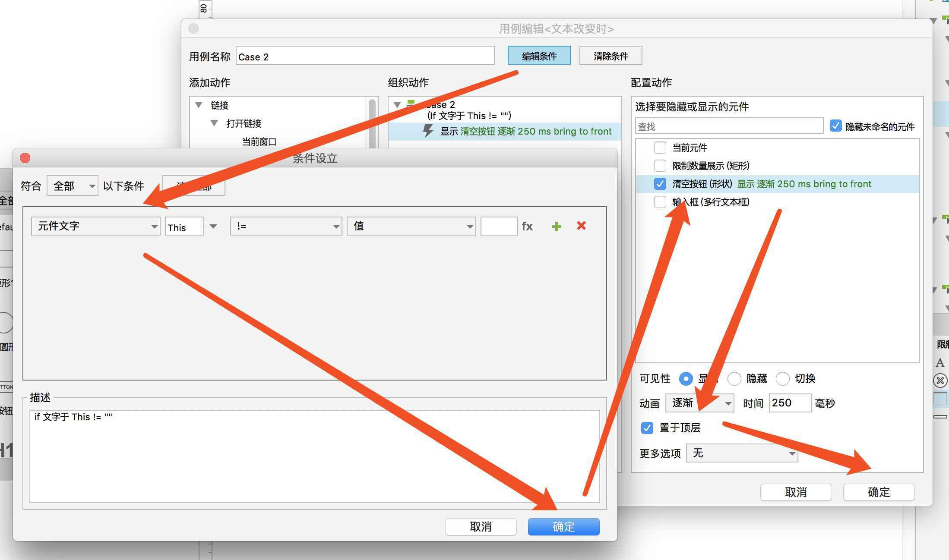Close the 条件设立 dialog with red button
The height and width of the screenshot is (560, 949).
point(25,158)
